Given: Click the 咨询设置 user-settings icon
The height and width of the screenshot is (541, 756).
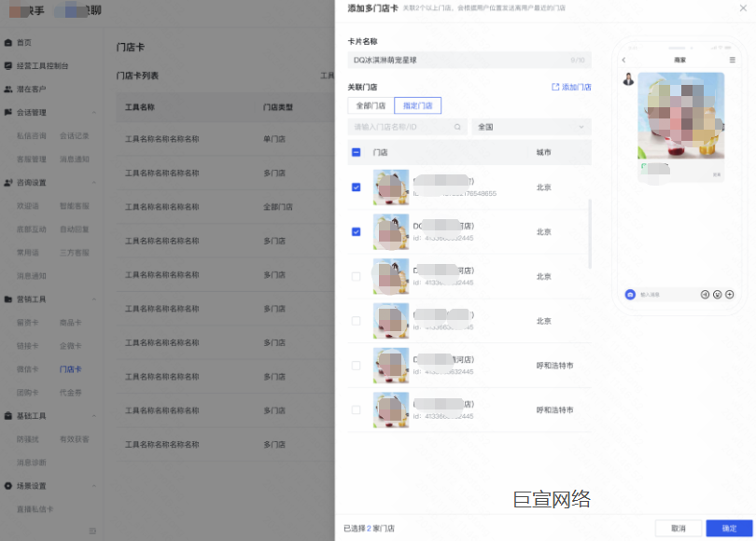Looking at the screenshot, I should pos(8,183).
